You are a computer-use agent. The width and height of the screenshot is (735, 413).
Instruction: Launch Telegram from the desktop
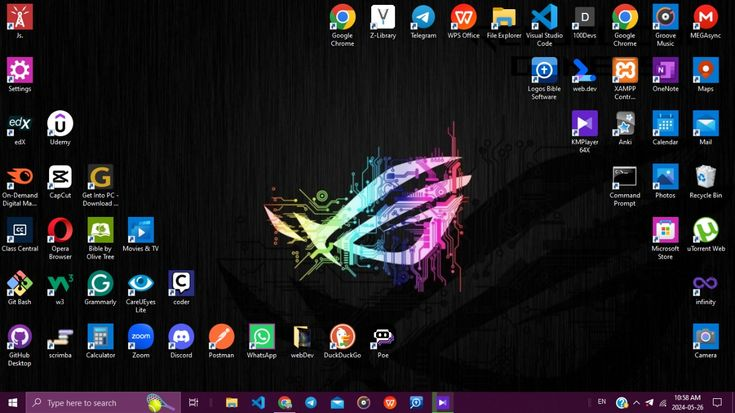click(x=423, y=22)
